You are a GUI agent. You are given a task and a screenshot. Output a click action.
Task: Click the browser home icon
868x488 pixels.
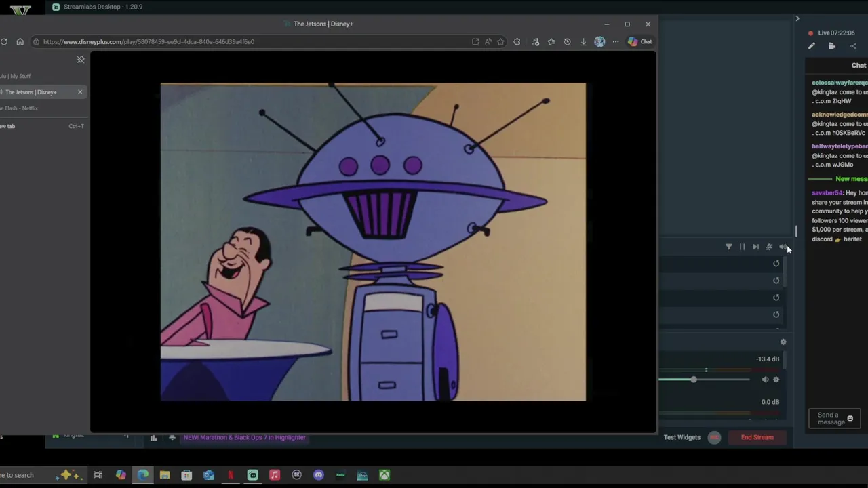tap(20, 42)
